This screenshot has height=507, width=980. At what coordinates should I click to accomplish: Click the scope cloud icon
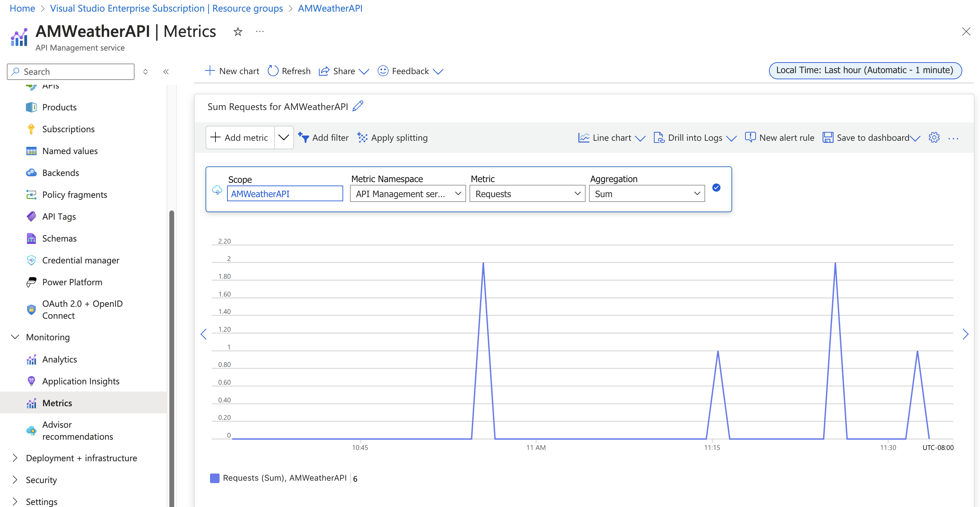[x=217, y=190]
